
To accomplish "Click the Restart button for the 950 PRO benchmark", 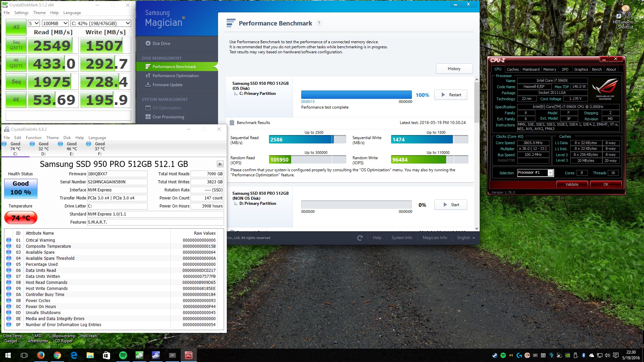I will tap(451, 95).
